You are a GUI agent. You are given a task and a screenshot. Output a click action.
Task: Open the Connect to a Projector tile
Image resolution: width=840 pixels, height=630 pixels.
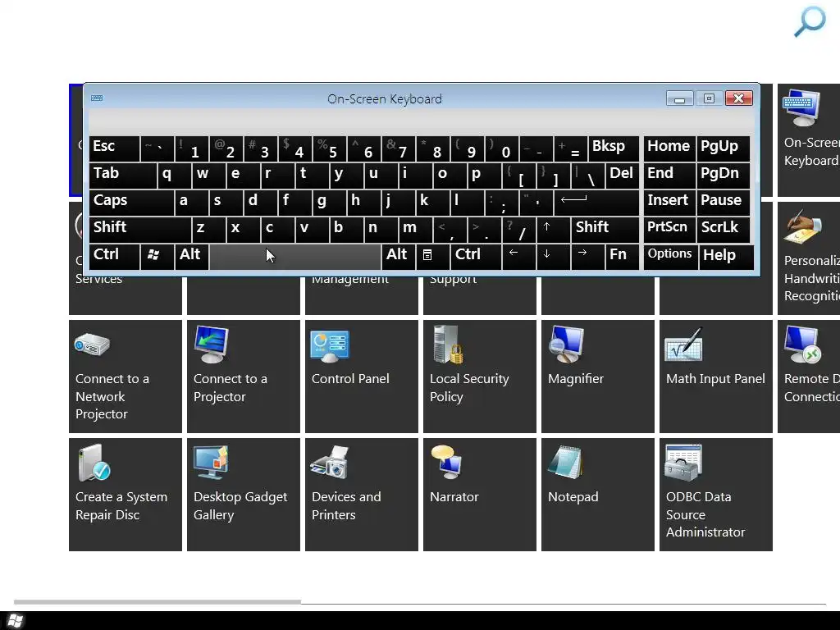click(243, 377)
